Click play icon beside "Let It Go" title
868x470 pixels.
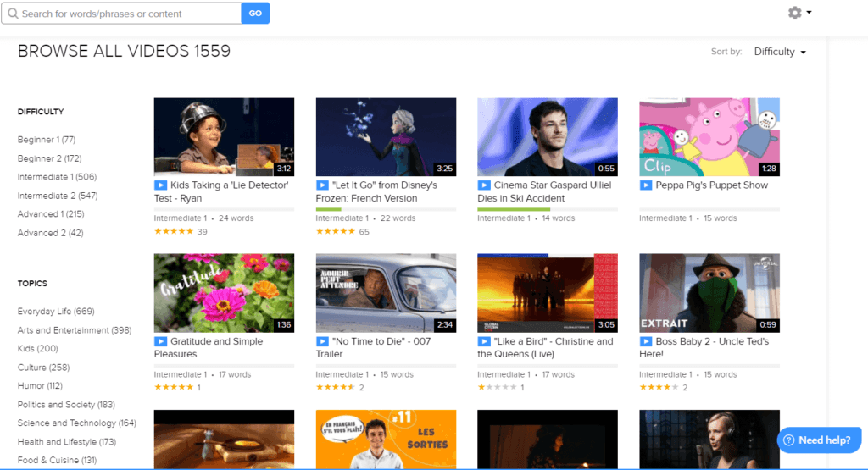click(322, 185)
